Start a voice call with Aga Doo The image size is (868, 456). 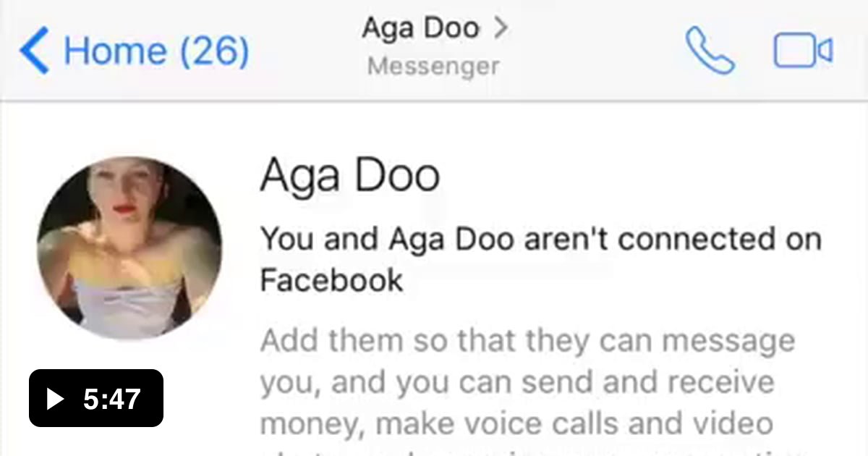click(710, 51)
